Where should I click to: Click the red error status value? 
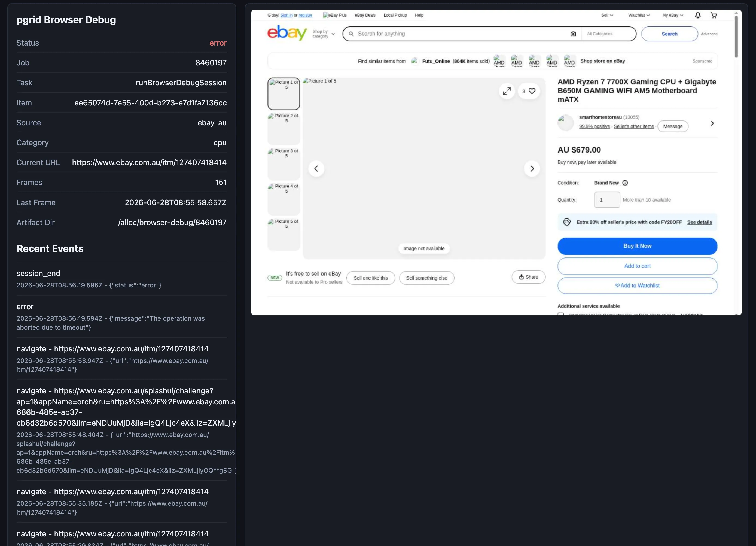(218, 43)
